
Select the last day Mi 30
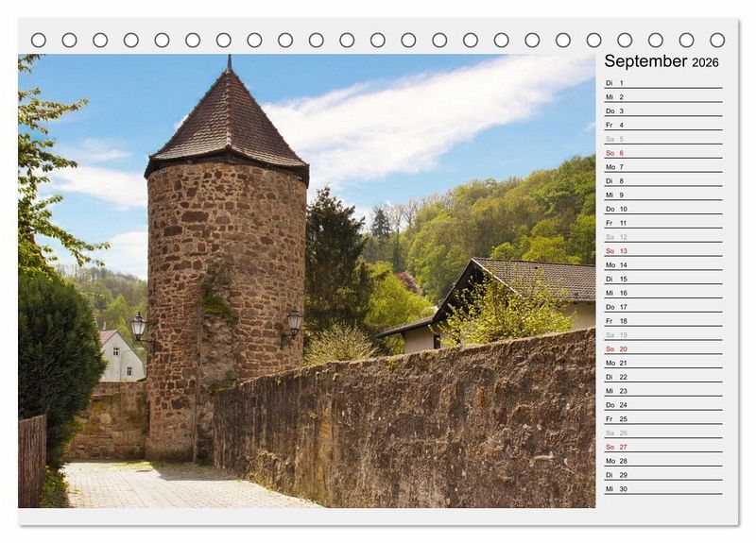click(x=661, y=488)
